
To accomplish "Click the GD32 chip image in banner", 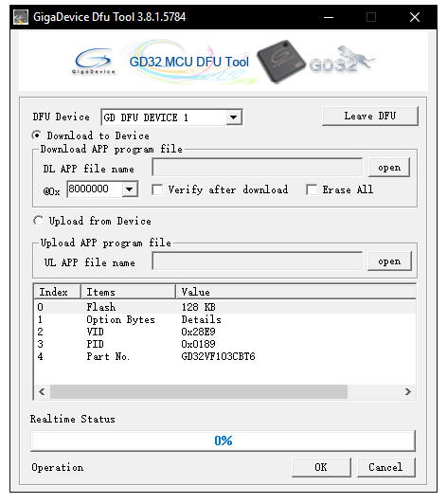I will pos(281,62).
